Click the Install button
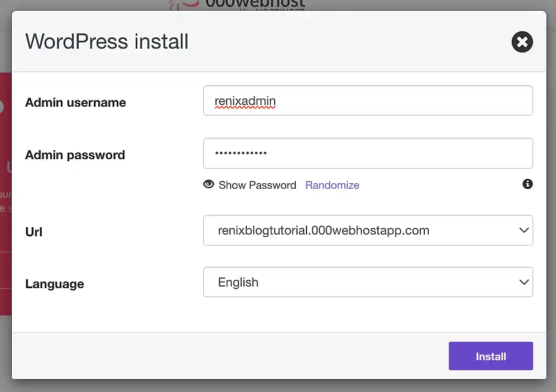The image size is (556, 392). click(491, 356)
